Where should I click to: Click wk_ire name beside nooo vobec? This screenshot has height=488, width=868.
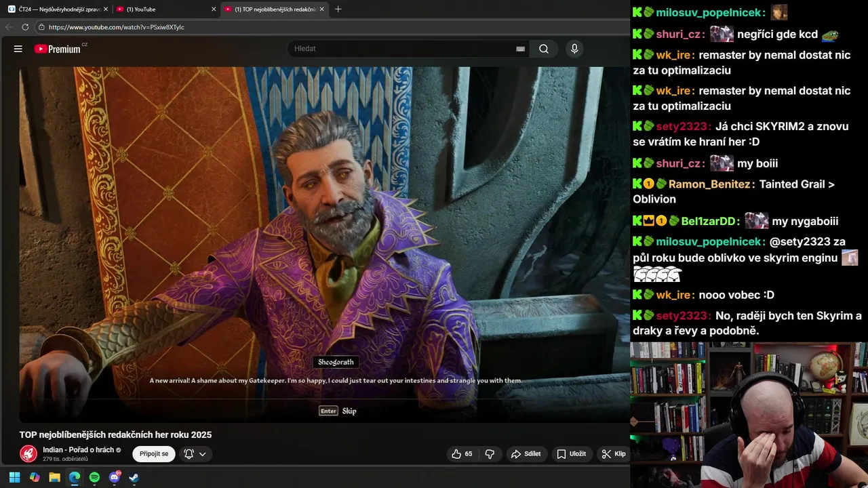673,295
